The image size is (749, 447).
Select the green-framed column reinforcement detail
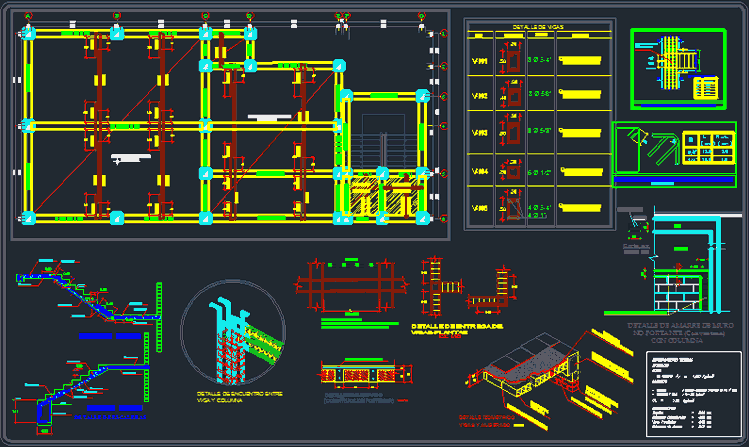(x=676, y=66)
